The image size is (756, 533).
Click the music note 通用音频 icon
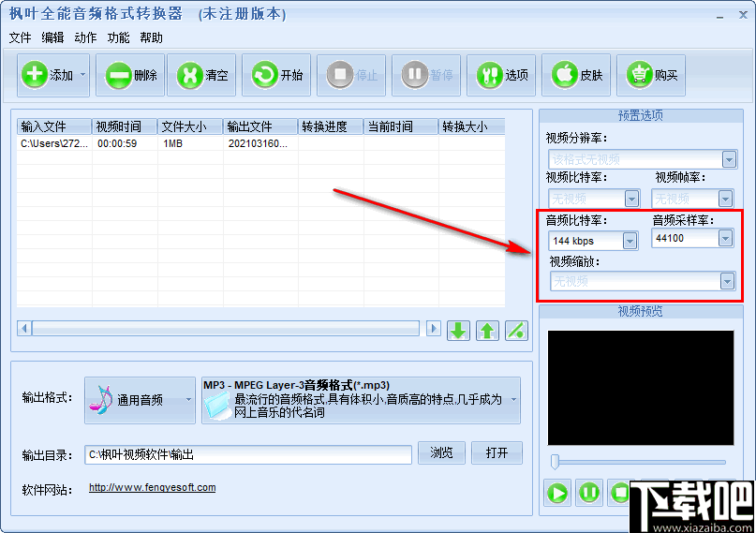tap(101, 400)
